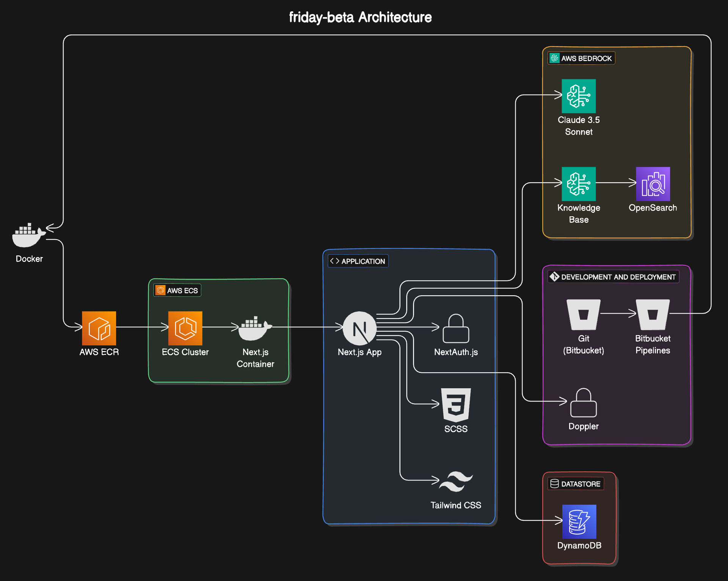Click small icon in AWS BEDROCK group label
728x581 pixels.
554,58
